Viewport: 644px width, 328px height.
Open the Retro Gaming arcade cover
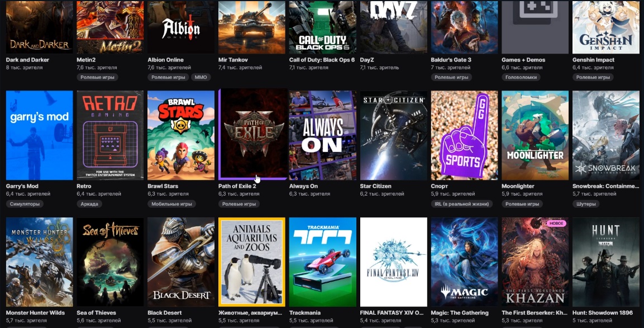(110, 135)
